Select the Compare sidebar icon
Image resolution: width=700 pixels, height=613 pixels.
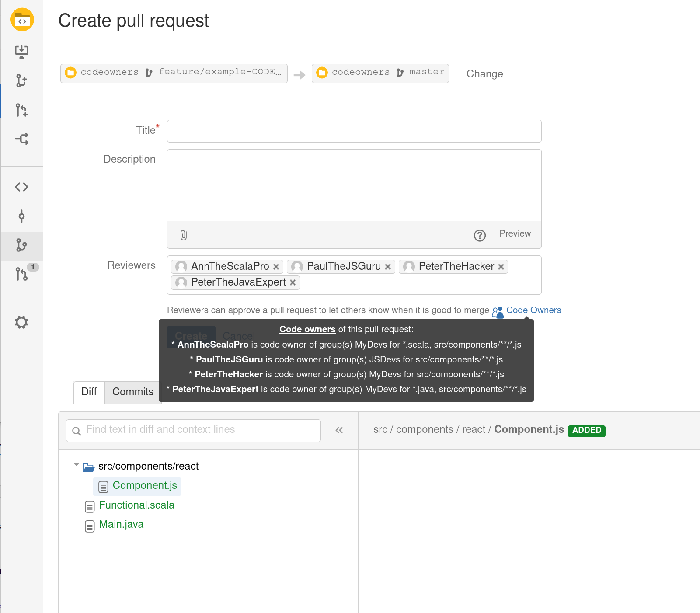[21, 139]
